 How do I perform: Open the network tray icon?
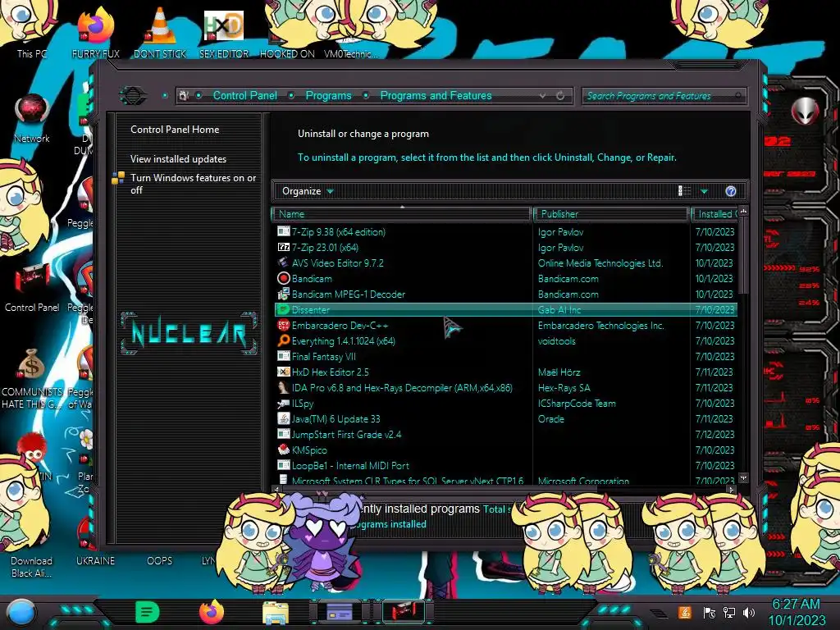[x=729, y=612]
